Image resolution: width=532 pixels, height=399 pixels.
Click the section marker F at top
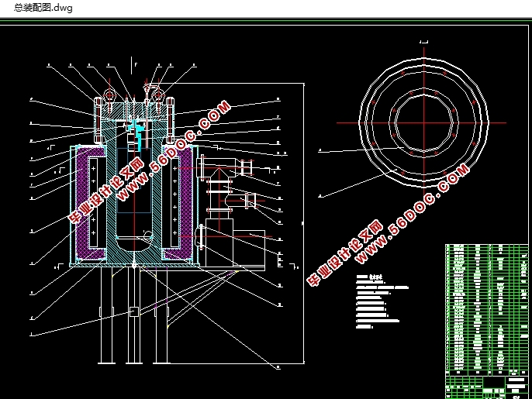136,64
